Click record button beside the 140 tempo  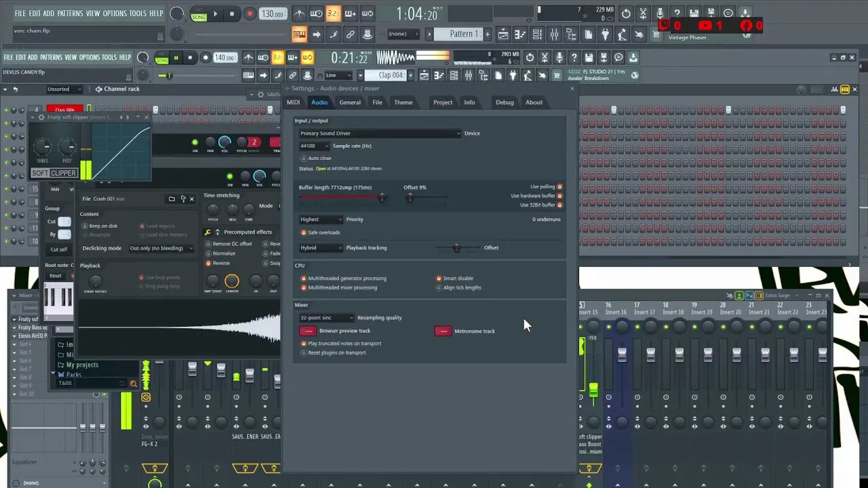(x=205, y=58)
